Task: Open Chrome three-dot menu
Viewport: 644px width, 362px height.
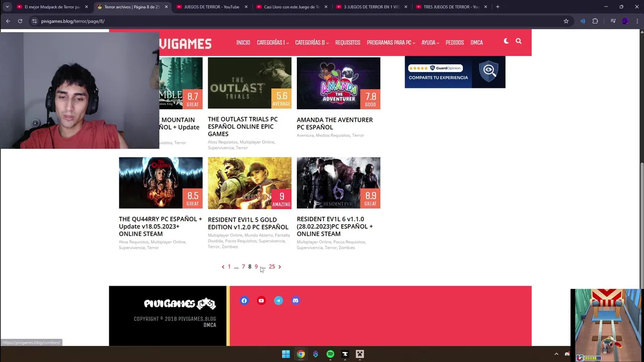Action: pyautogui.click(x=637, y=21)
